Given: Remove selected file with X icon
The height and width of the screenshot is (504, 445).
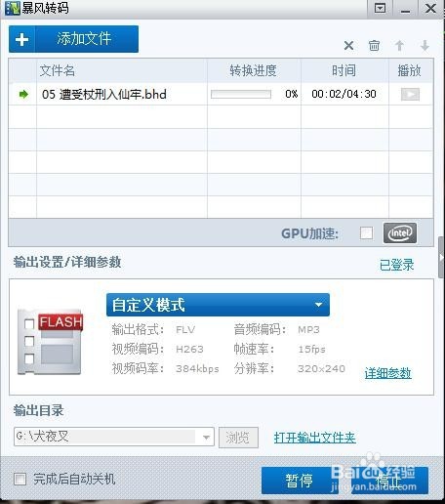Looking at the screenshot, I should click(x=348, y=46).
